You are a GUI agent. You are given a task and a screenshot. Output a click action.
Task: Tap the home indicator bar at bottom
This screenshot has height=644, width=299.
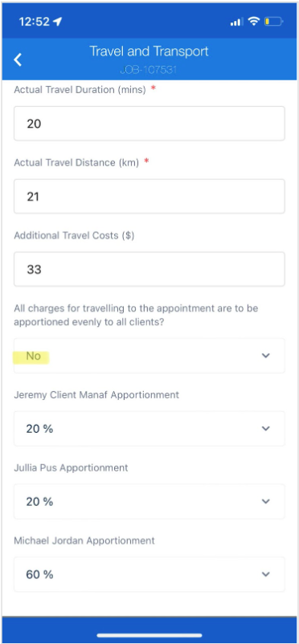[x=149, y=635]
